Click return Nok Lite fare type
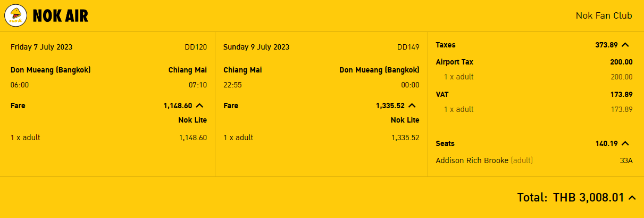The image size is (644, 218). pos(405,120)
